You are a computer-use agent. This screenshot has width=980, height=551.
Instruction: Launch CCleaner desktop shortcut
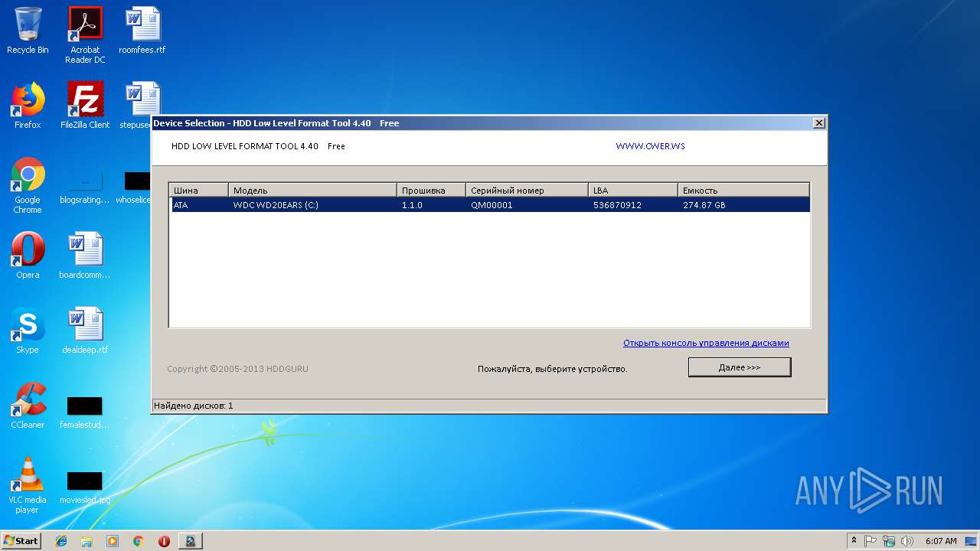click(28, 406)
